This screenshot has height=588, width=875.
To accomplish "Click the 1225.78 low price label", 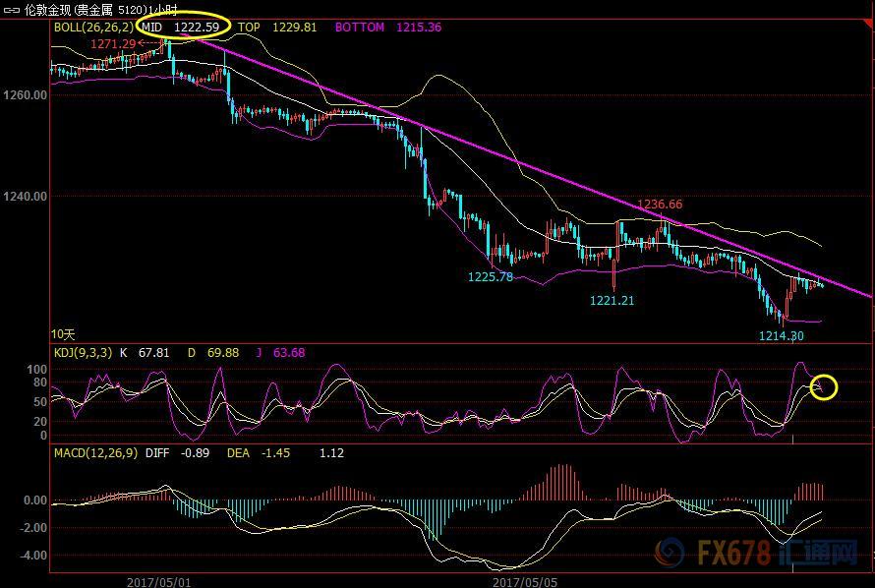I will [490, 276].
